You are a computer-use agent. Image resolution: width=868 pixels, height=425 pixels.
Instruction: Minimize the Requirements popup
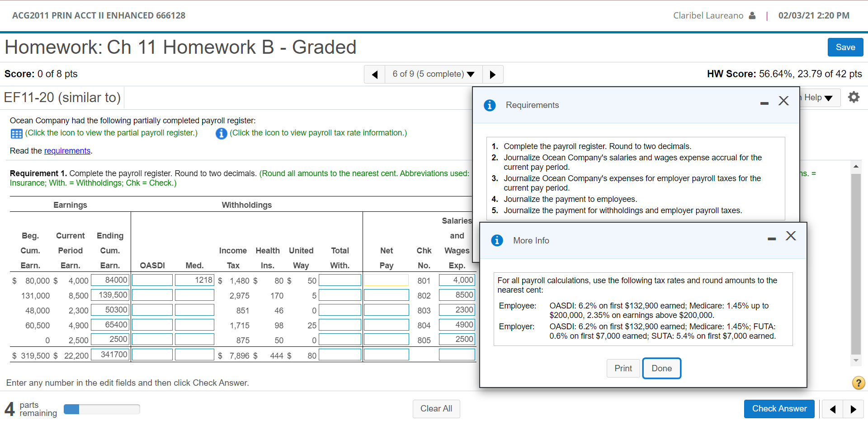pyautogui.click(x=764, y=103)
